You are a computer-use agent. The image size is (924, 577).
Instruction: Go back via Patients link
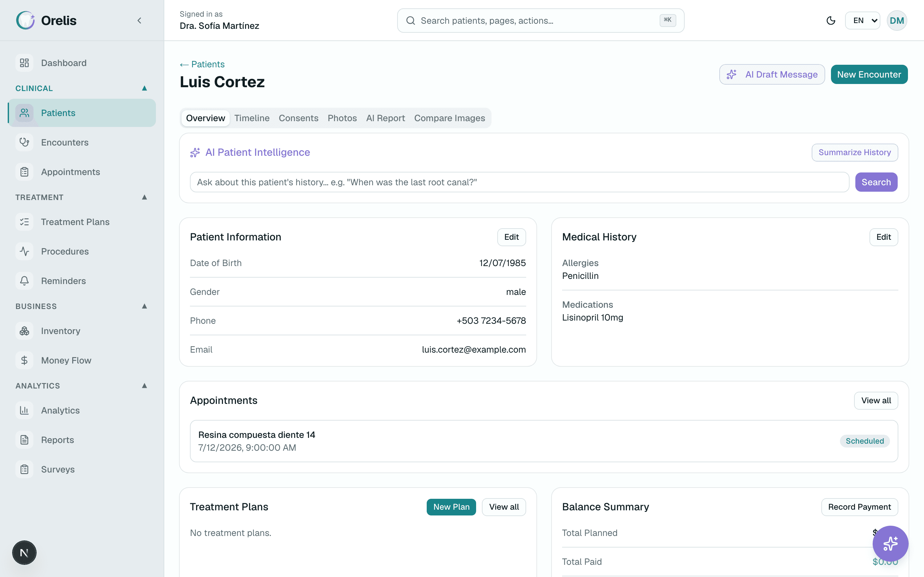tap(202, 64)
